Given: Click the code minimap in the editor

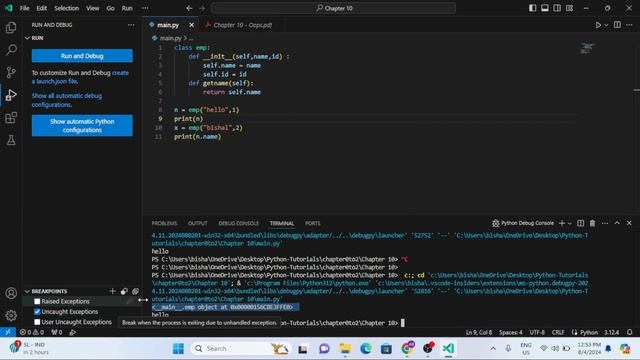Looking at the screenshot, I should pos(587,48).
